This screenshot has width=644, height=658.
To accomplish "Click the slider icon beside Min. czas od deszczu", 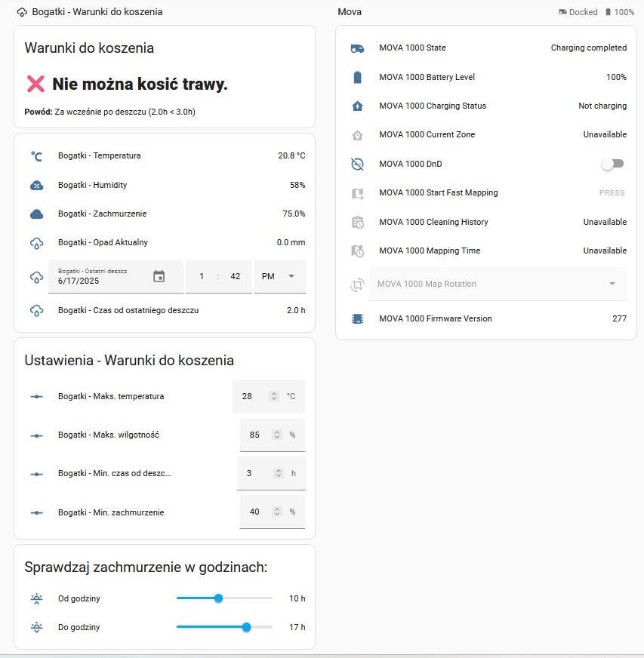I will click(36, 474).
